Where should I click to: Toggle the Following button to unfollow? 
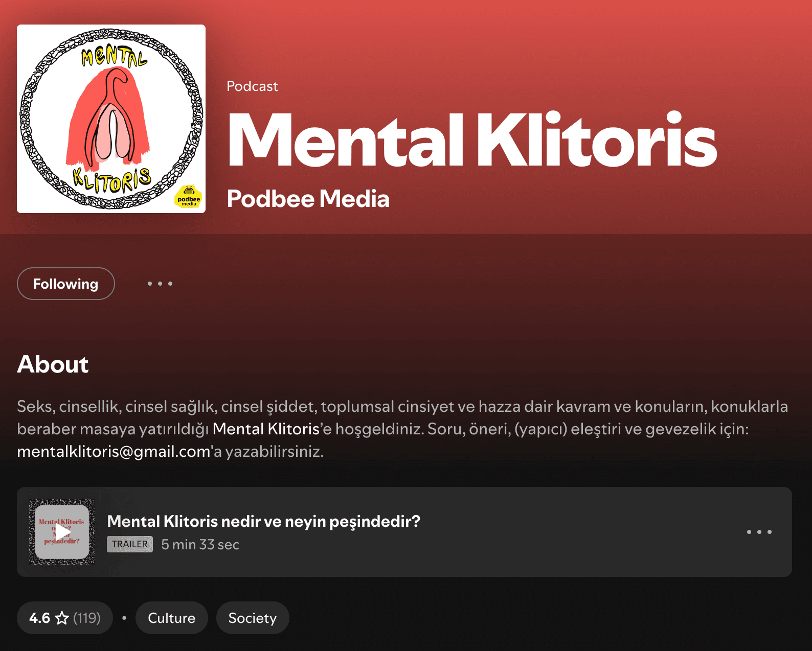click(65, 284)
